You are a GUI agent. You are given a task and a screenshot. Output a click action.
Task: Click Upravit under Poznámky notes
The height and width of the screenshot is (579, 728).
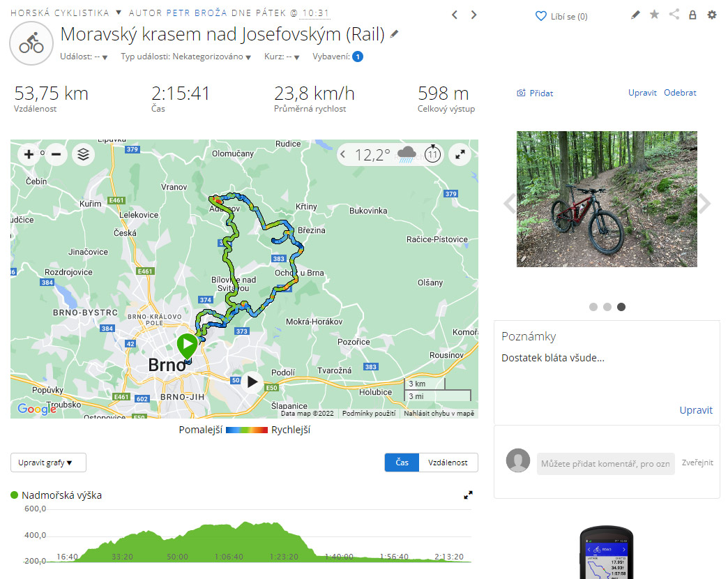tap(695, 410)
